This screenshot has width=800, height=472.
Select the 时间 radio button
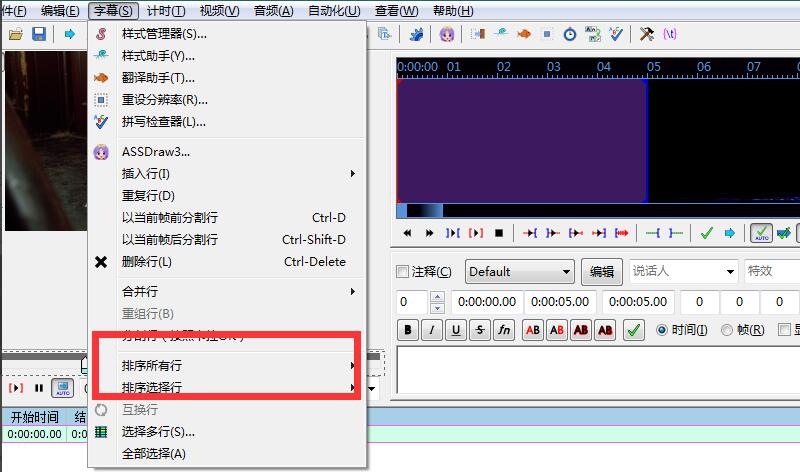click(662, 330)
